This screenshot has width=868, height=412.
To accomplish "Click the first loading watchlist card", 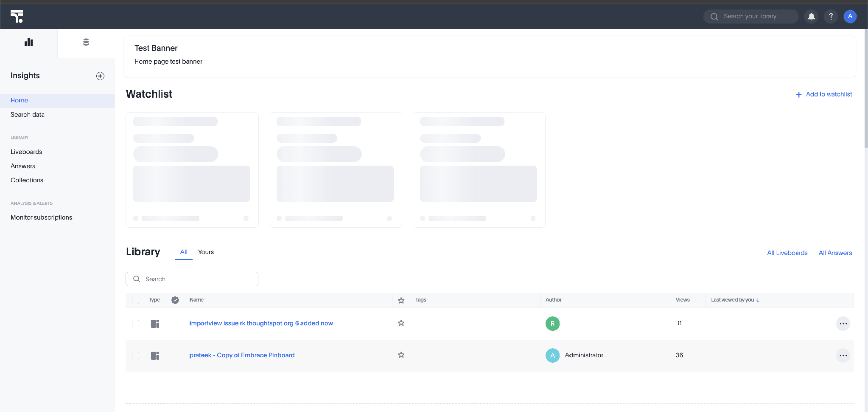I will [x=192, y=170].
